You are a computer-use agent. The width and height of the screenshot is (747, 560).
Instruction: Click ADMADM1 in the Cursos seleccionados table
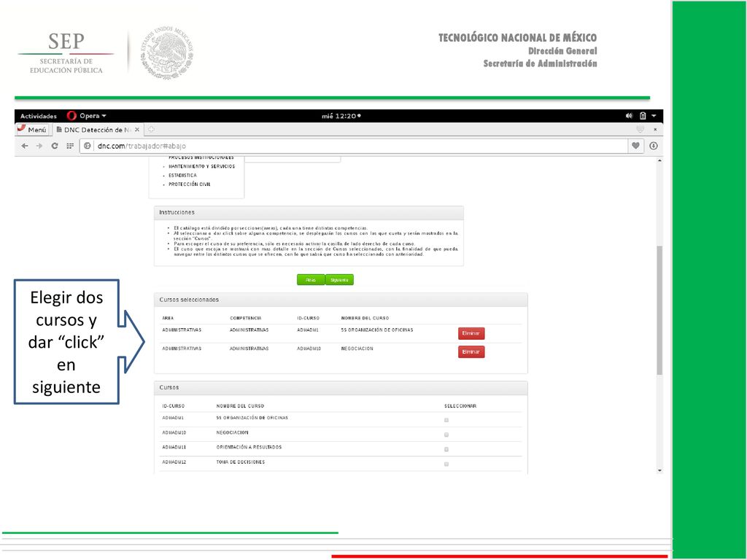tap(308, 330)
